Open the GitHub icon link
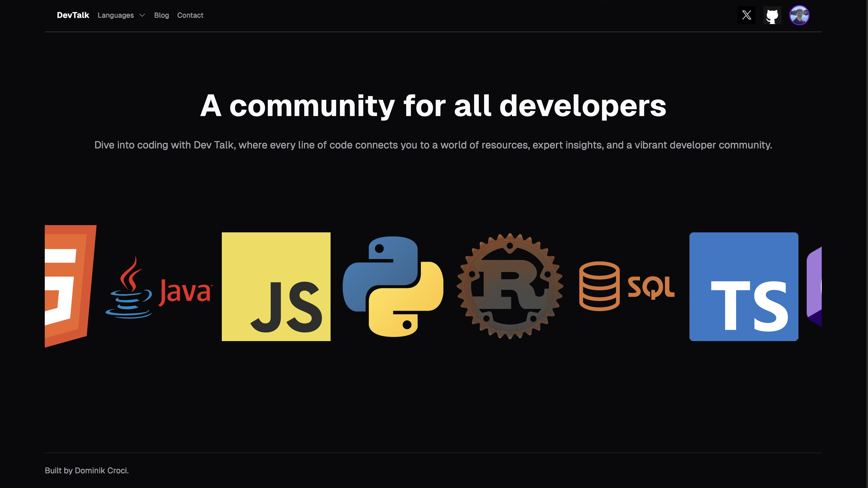This screenshot has height=488, width=868. (772, 15)
